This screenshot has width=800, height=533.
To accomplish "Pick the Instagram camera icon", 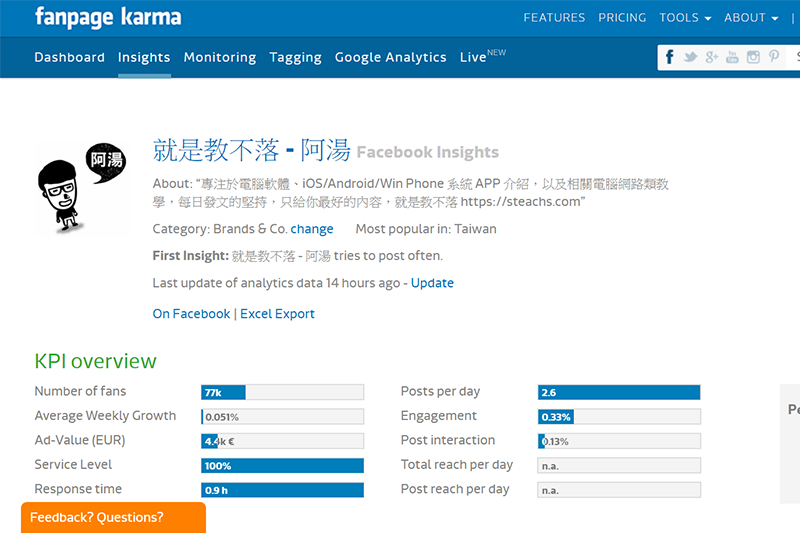I will tap(753, 57).
